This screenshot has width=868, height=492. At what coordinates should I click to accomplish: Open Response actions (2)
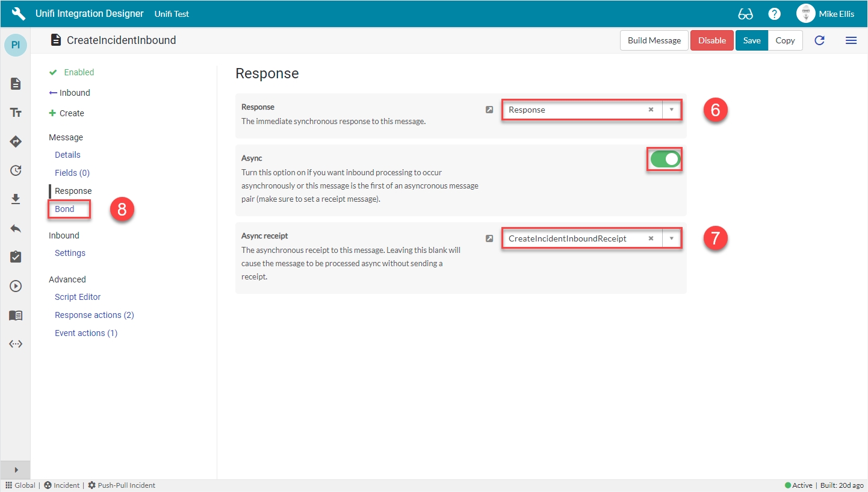coord(95,315)
